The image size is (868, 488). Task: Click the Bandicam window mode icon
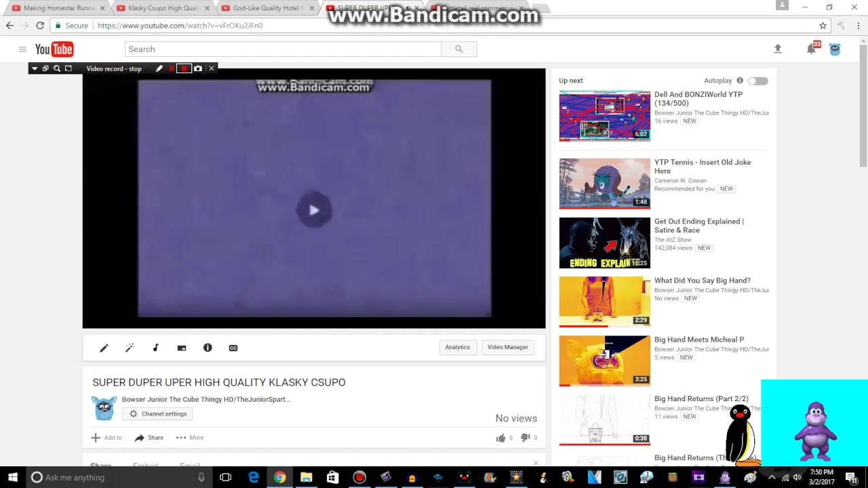[45, 68]
